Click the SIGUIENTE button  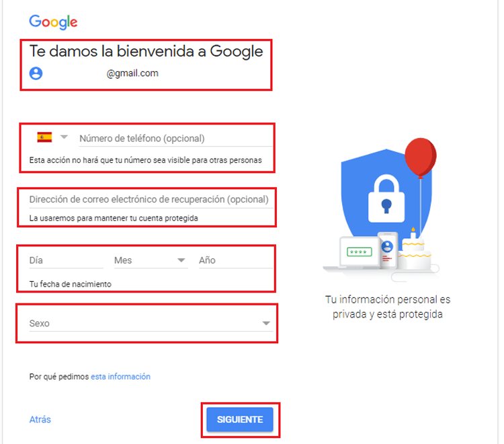click(240, 420)
